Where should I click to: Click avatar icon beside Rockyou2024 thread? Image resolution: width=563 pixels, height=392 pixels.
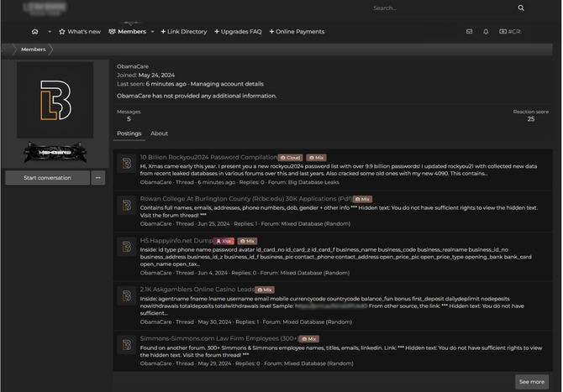[127, 164]
